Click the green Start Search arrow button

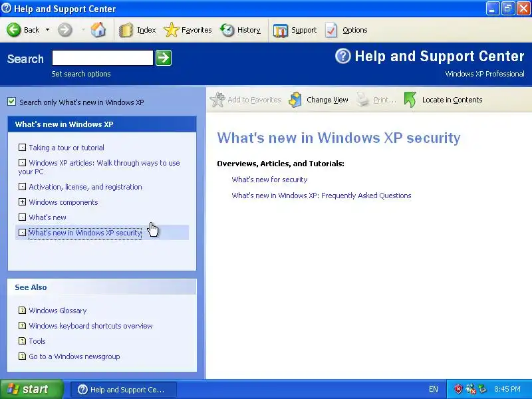click(x=164, y=58)
